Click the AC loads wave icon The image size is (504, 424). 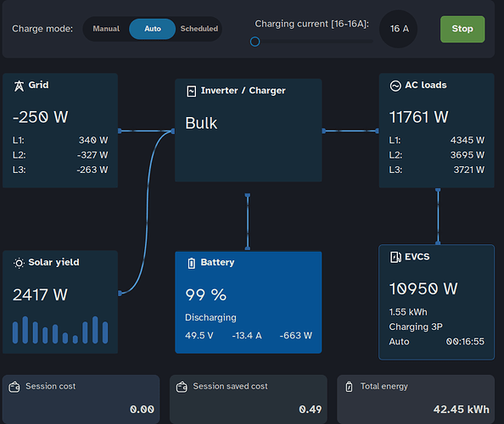pyautogui.click(x=395, y=86)
